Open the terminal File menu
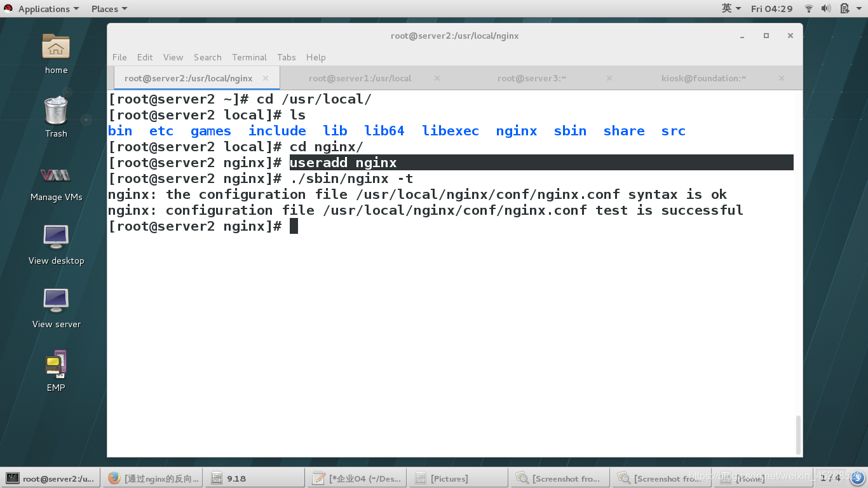Image resolution: width=868 pixels, height=488 pixels. tap(119, 57)
